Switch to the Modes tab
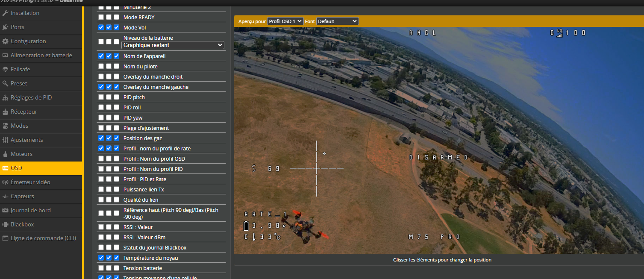 coord(19,126)
